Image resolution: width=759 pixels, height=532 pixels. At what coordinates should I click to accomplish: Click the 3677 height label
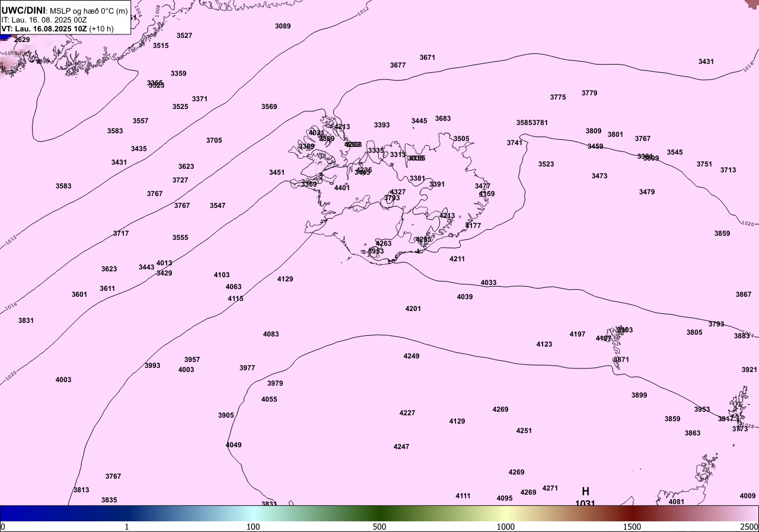pyautogui.click(x=398, y=65)
